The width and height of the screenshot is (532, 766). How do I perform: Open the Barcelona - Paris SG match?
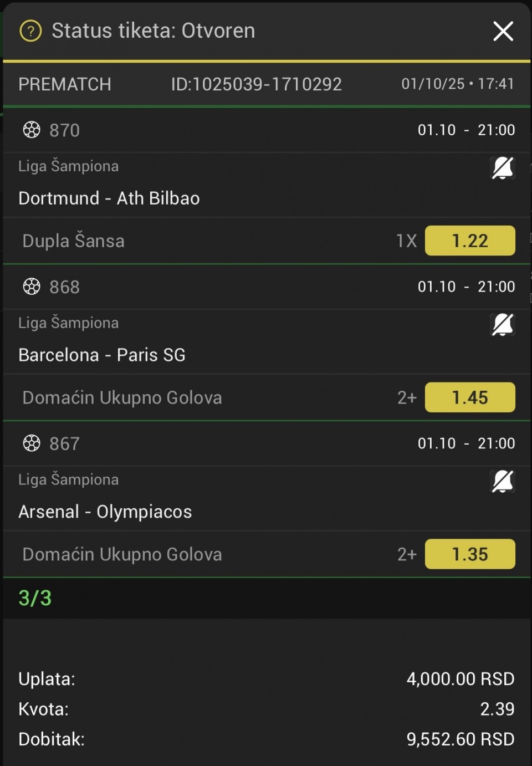pyautogui.click(x=102, y=355)
